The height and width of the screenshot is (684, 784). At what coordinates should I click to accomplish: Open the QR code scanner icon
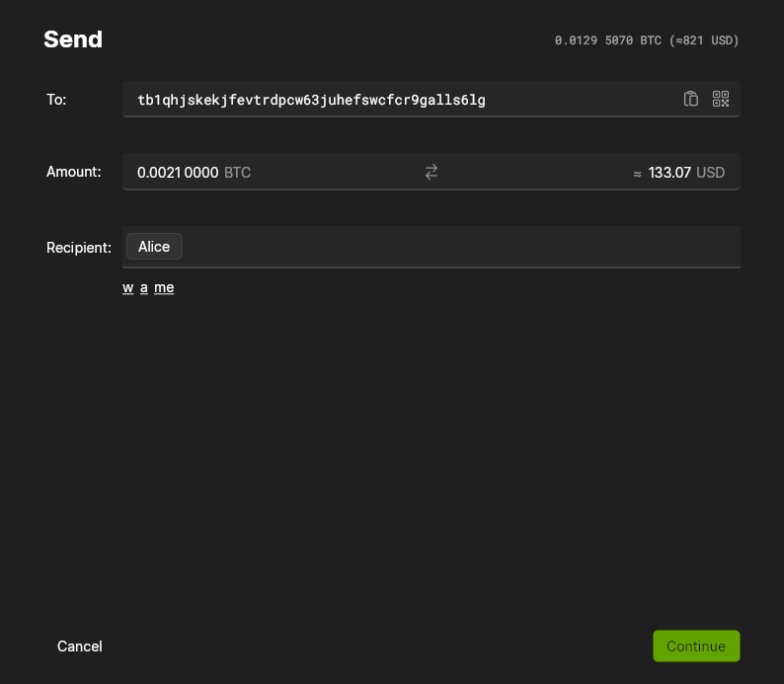point(721,99)
